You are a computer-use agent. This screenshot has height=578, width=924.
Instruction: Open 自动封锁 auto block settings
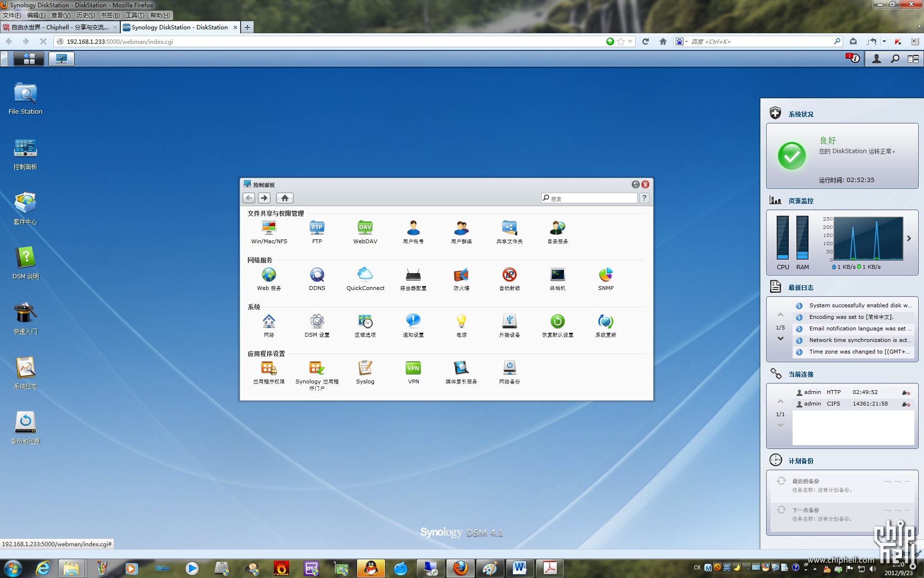(510, 279)
